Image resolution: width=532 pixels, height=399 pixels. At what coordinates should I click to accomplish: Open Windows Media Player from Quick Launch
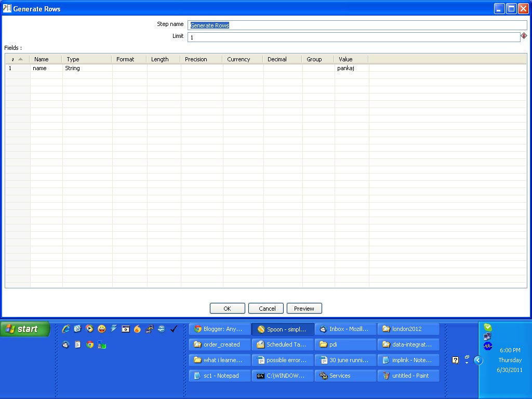pos(89,328)
